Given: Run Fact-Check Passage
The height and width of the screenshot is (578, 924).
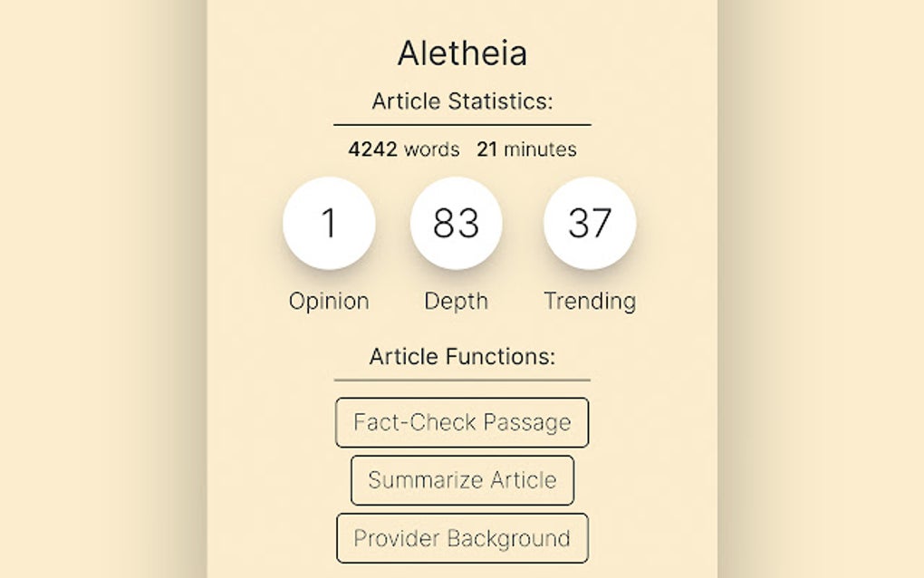Looking at the screenshot, I should click(x=462, y=422).
